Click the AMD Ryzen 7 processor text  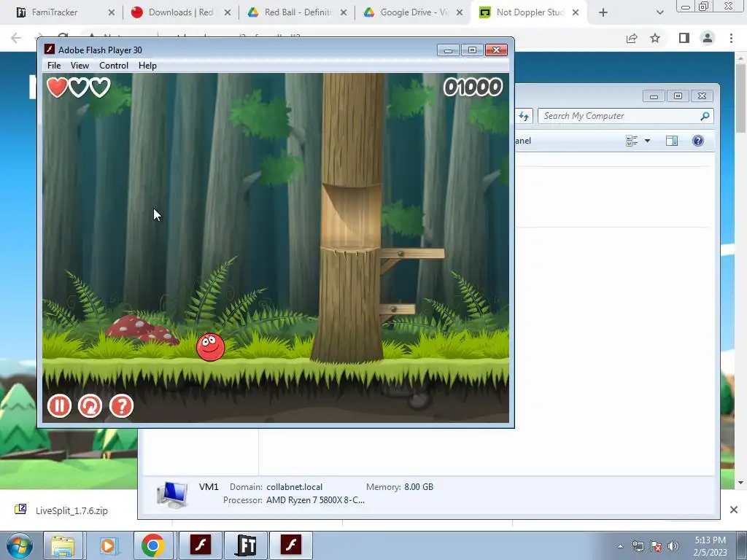pos(315,500)
